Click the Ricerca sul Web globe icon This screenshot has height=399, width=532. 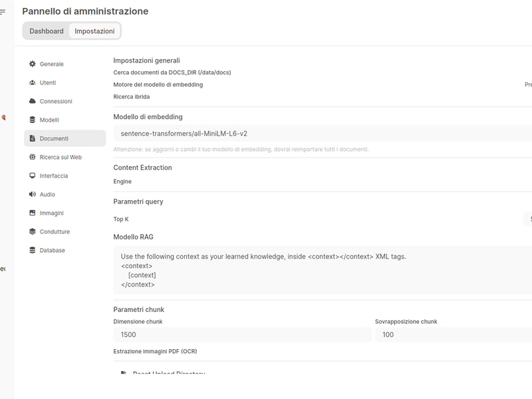tap(33, 157)
